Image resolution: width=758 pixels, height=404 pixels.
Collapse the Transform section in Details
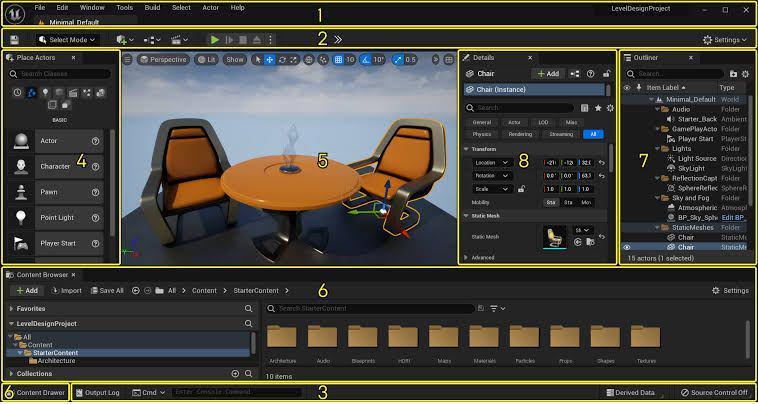(x=466, y=149)
